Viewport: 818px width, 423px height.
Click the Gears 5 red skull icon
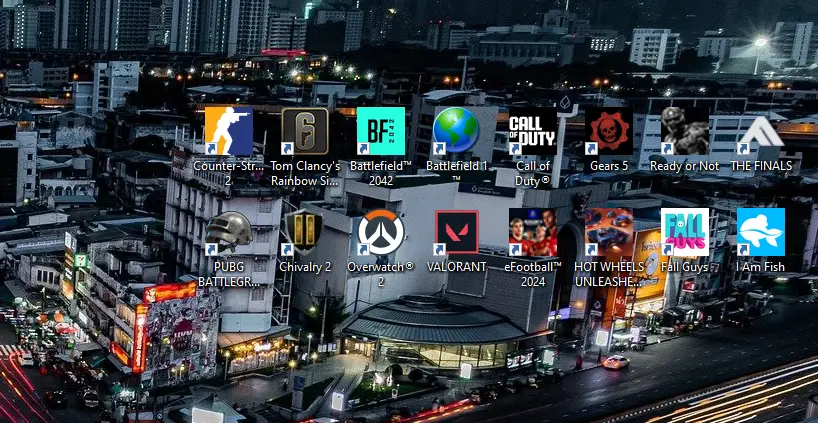pyautogui.click(x=609, y=131)
